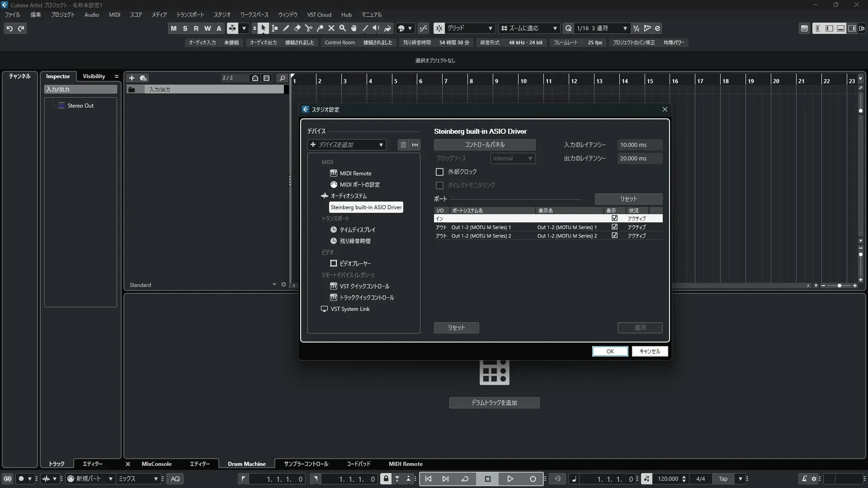Uncheck visibility for Out 1-2 port 2
868x488 pixels.
(x=614, y=235)
